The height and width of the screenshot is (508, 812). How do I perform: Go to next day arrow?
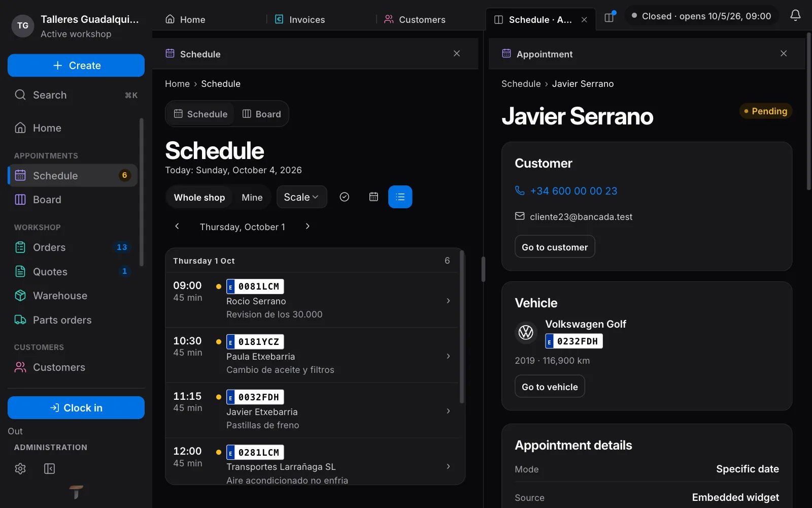pos(308,227)
